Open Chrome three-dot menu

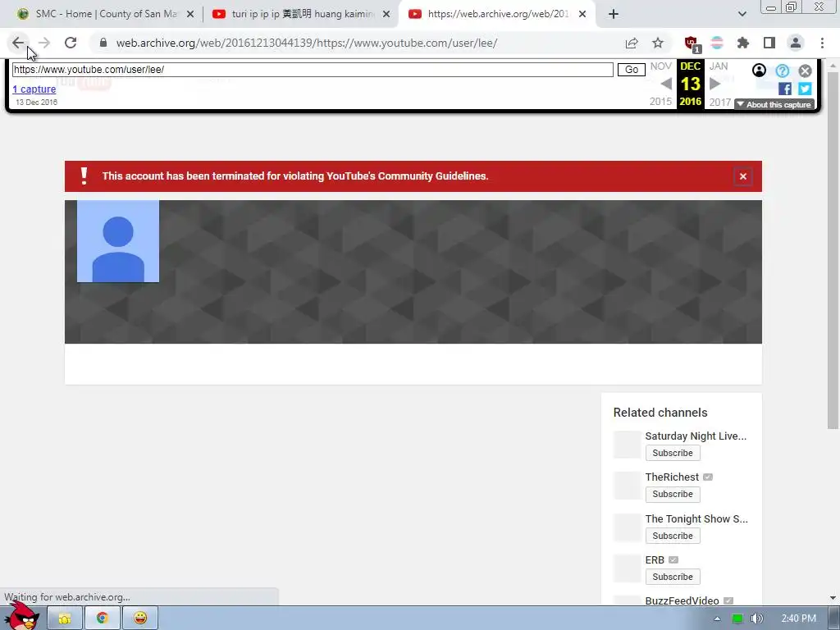tap(822, 43)
